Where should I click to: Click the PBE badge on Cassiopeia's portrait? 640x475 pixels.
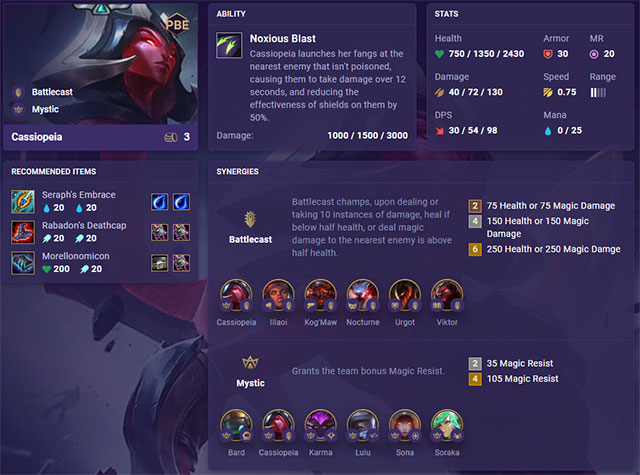click(x=177, y=25)
